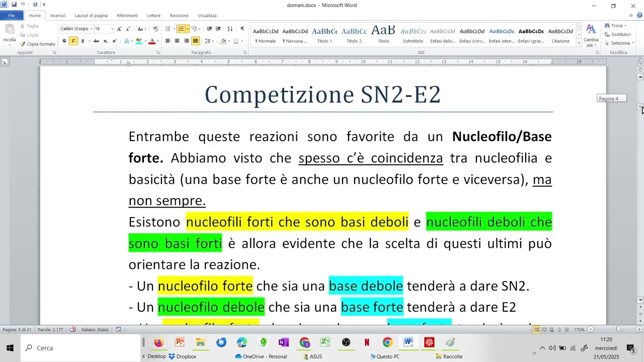The image size is (644, 362).
Task: Expand the styles gallery More arrow
Action: click(579, 43)
